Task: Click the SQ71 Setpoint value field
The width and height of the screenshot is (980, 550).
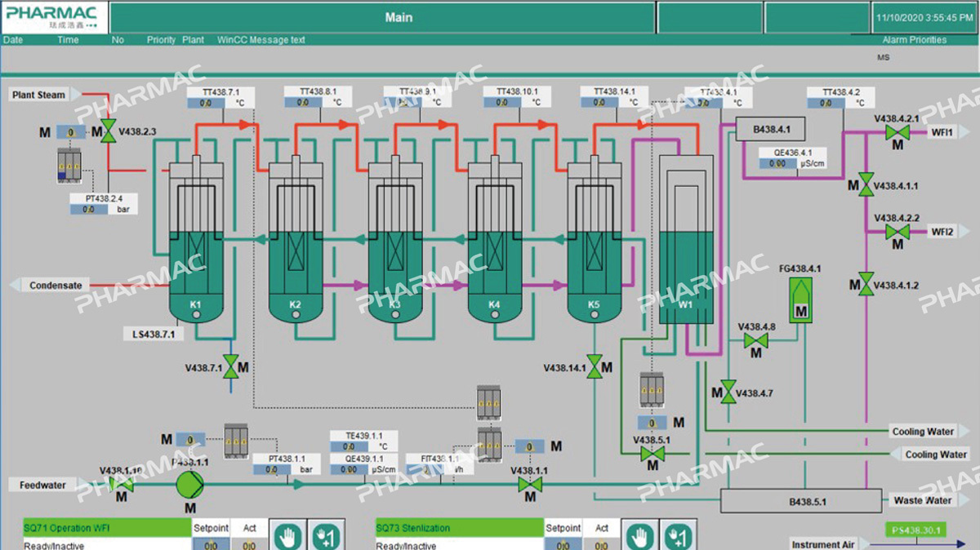Action: point(211,545)
